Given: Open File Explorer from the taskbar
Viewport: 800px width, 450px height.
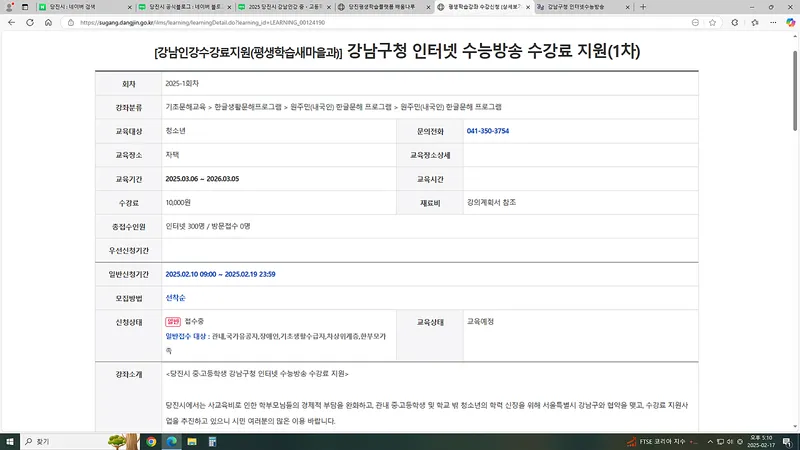Looking at the screenshot, I should pyautogui.click(x=193, y=441).
